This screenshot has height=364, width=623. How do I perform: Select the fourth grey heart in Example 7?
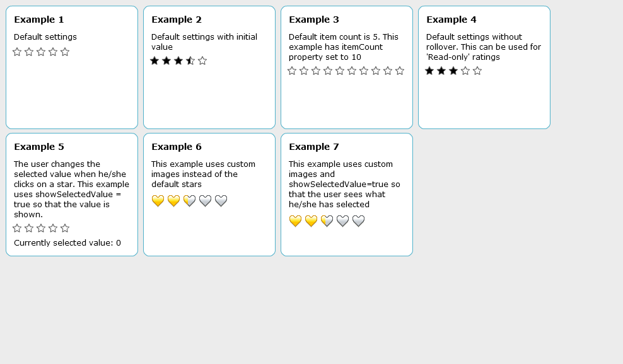coord(342,220)
